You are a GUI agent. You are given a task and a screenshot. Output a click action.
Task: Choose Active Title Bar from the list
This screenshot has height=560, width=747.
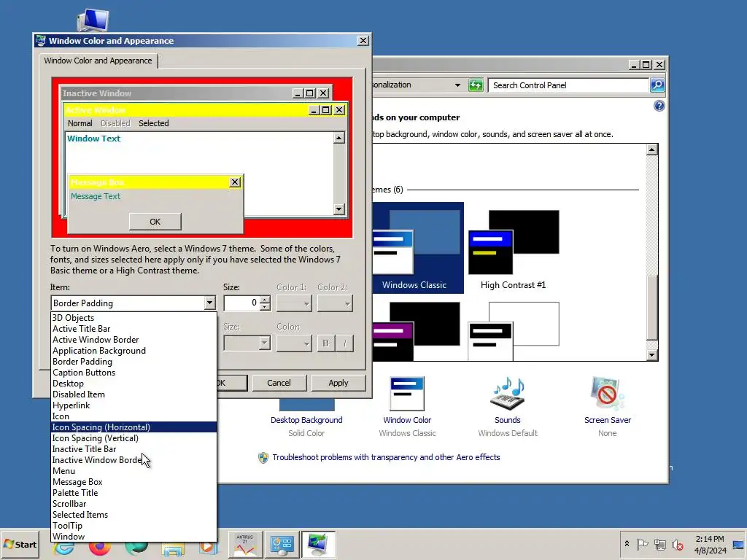[x=134, y=329]
